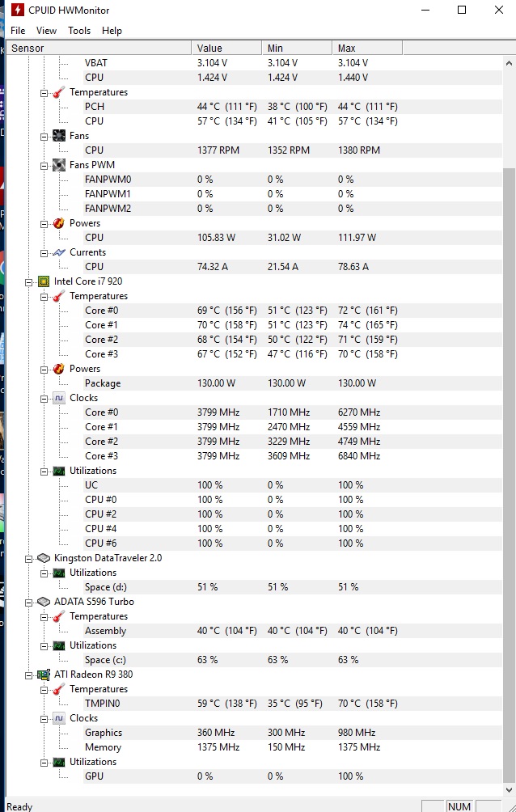This screenshot has width=516, height=812.
Task: Click the vertical scrollbar thumb
Action: coord(509,477)
